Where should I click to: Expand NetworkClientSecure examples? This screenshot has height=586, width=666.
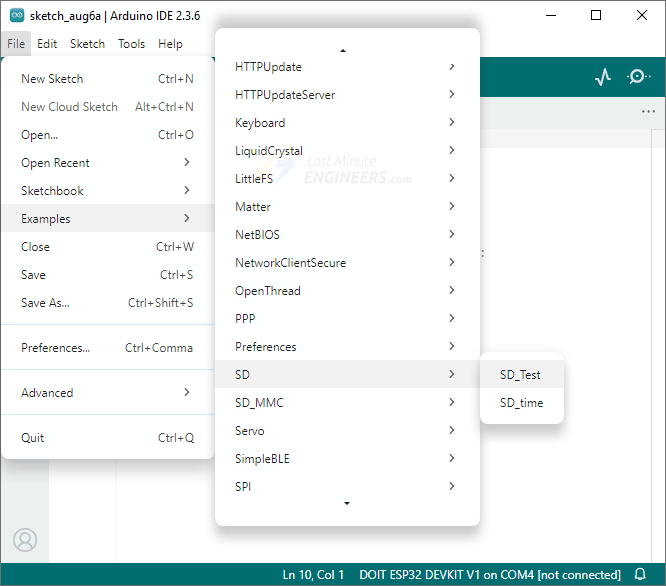tap(347, 263)
